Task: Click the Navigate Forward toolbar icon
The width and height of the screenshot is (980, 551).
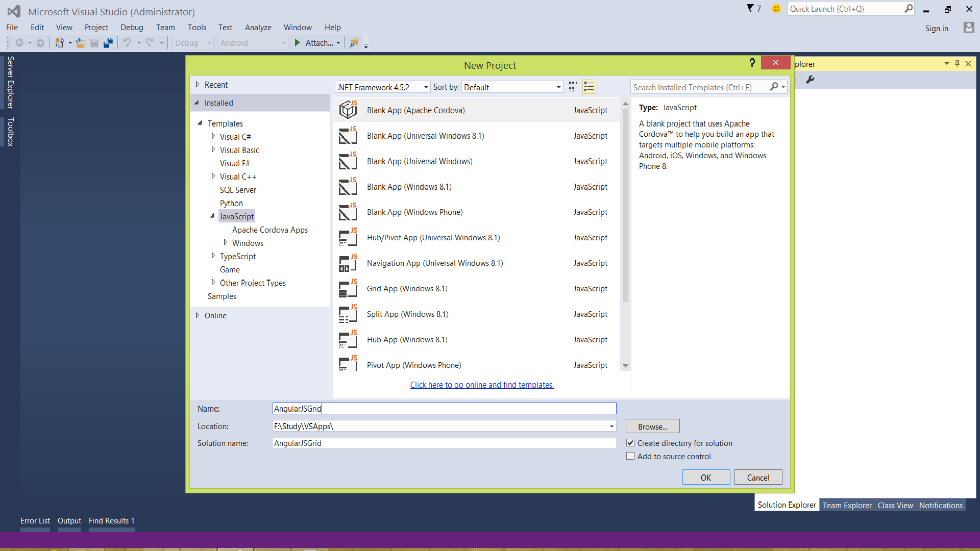Action: [x=40, y=43]
